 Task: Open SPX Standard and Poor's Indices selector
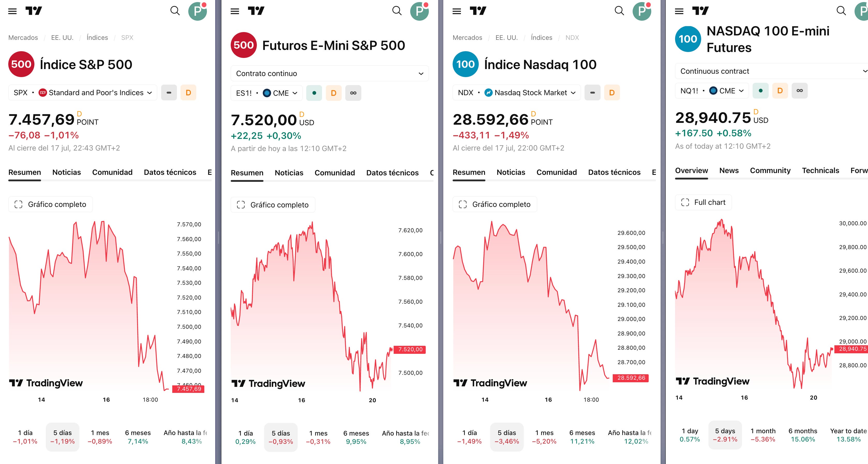(83, 93)
